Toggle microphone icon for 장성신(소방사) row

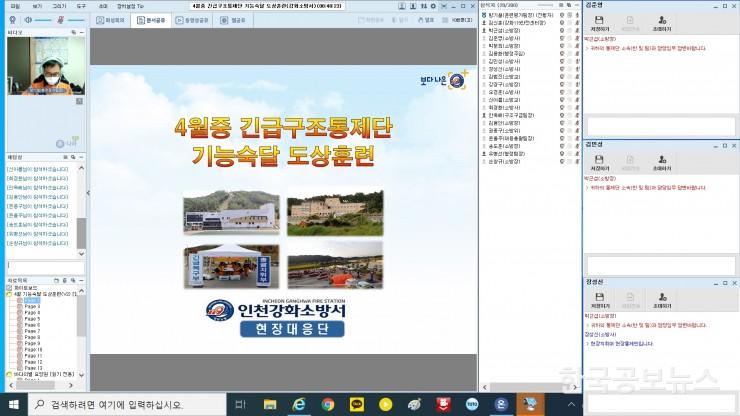tap(577, 69)
